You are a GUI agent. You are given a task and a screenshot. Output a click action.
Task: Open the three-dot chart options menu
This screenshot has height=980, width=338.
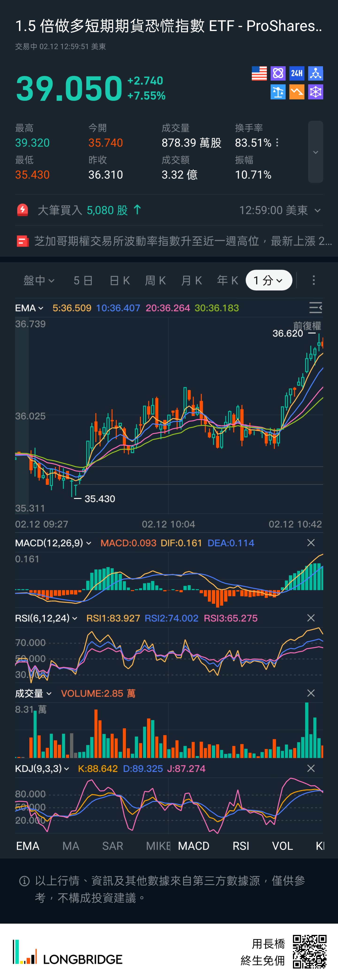(x=313, y=280)
